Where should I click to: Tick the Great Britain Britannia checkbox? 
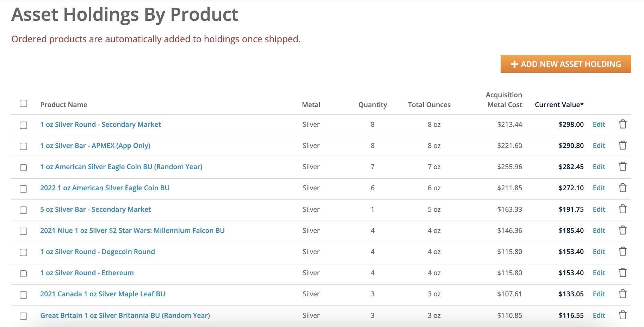coord(23,316)
